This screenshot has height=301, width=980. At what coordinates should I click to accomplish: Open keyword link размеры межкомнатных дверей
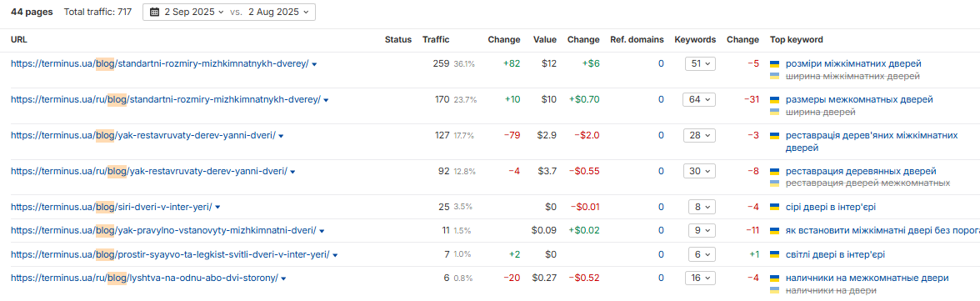pyautogui.click(x=859, y=99)
